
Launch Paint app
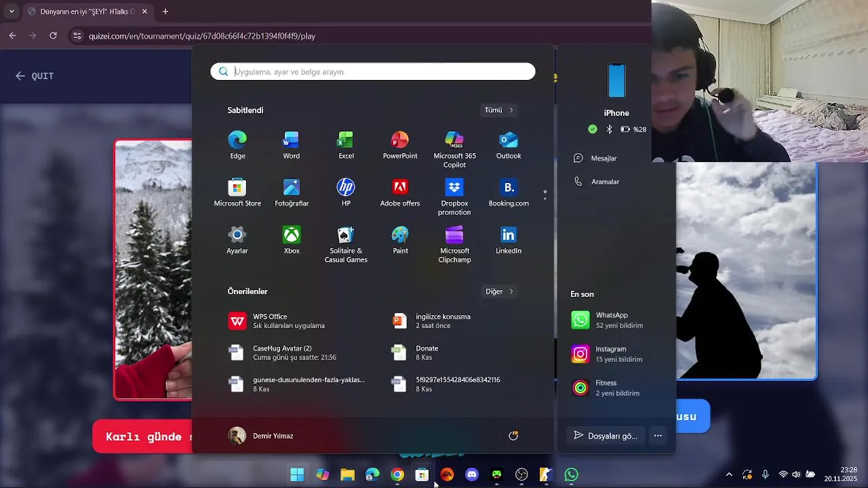click(x=400, y=241)
